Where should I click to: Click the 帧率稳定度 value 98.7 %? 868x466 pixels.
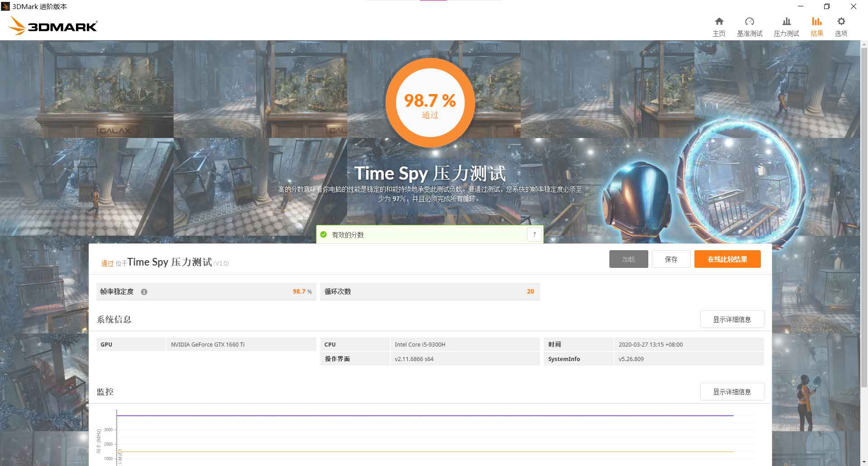click(302, 292)
